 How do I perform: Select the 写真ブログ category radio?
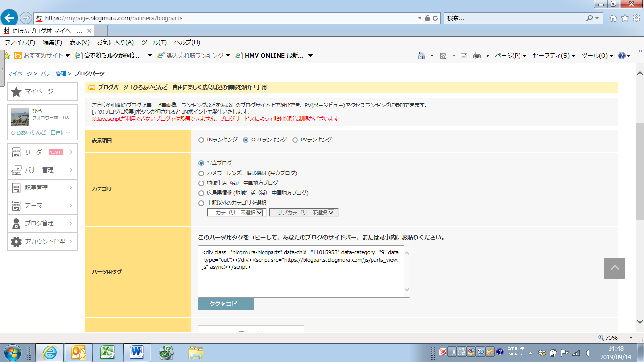[x=201, y=163]
